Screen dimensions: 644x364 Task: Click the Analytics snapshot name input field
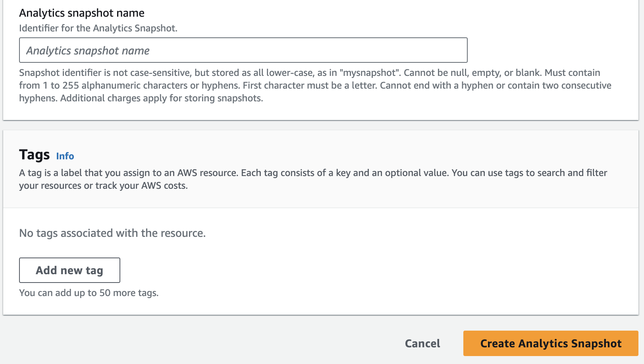[243, 50]
